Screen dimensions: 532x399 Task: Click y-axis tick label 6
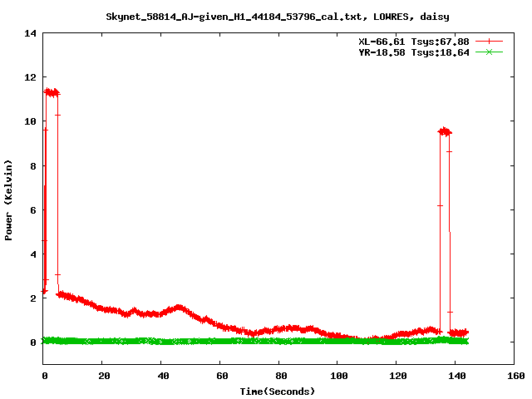click(33, 210)
